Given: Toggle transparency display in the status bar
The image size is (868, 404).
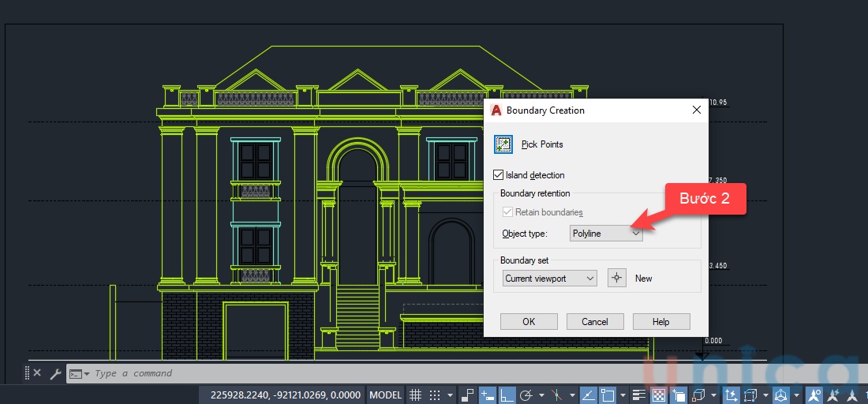Looking at the screenshot, I should pos(657,395).
